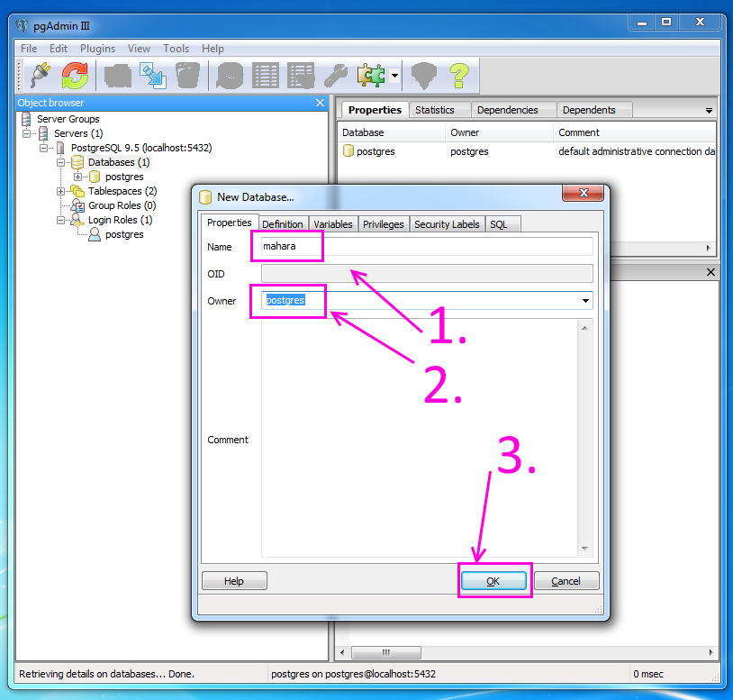
Task: Select Tablespaces (2) tree item
Action: pyautogui.click(x=122, y=191)
